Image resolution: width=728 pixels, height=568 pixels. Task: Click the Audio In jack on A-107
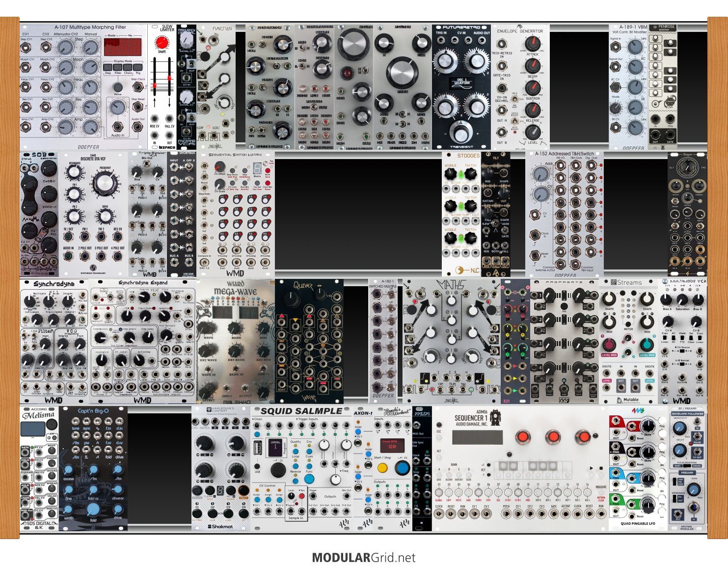pos(118,127)
